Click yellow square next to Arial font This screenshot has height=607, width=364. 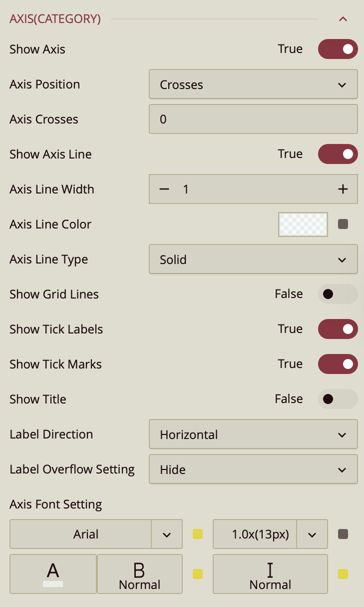pos(198,534)
